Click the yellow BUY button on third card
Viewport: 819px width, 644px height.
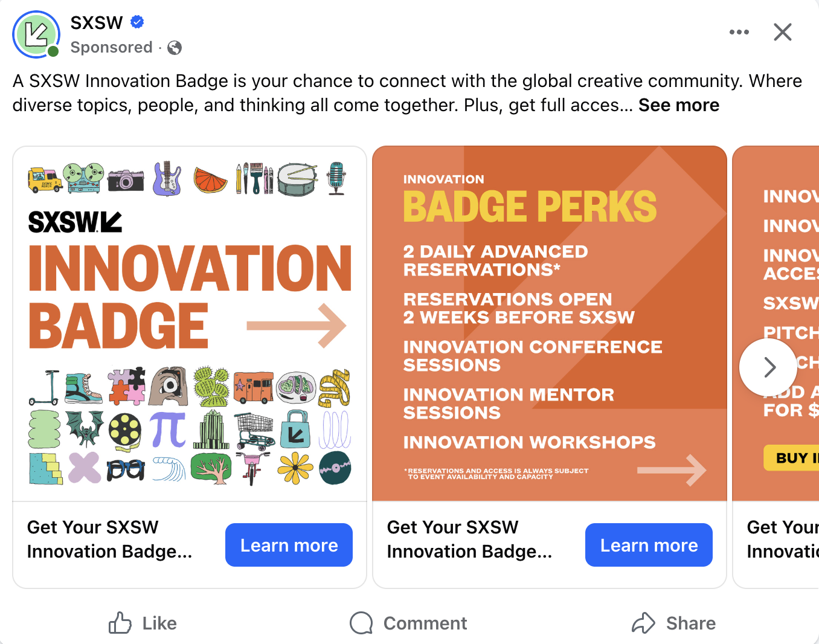coord(792,458)
